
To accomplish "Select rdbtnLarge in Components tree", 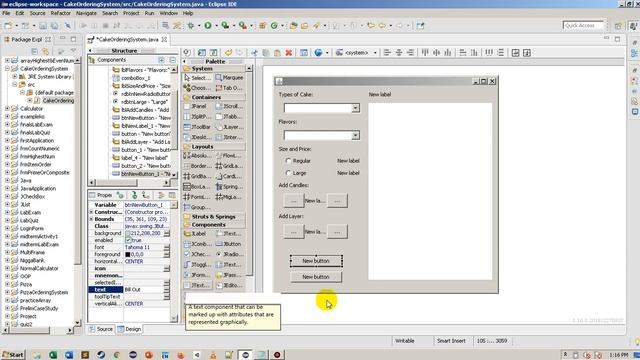I will [x=140, y=102].
